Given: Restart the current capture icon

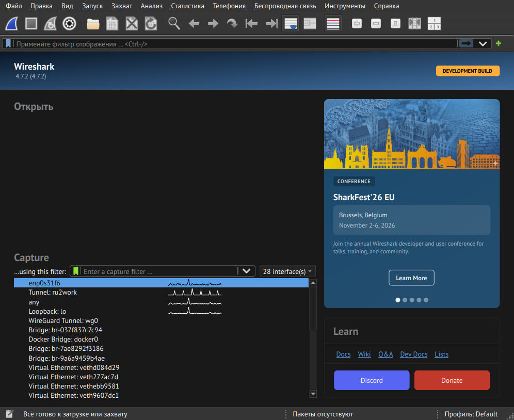Looking at the screenshot, I should coord(50,24).
